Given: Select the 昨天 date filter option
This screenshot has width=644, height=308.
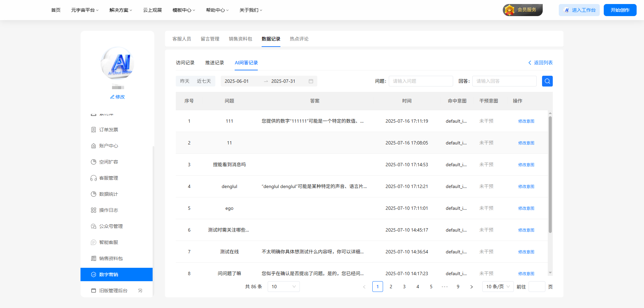Looking at the screenshot, I should [184, 81].
